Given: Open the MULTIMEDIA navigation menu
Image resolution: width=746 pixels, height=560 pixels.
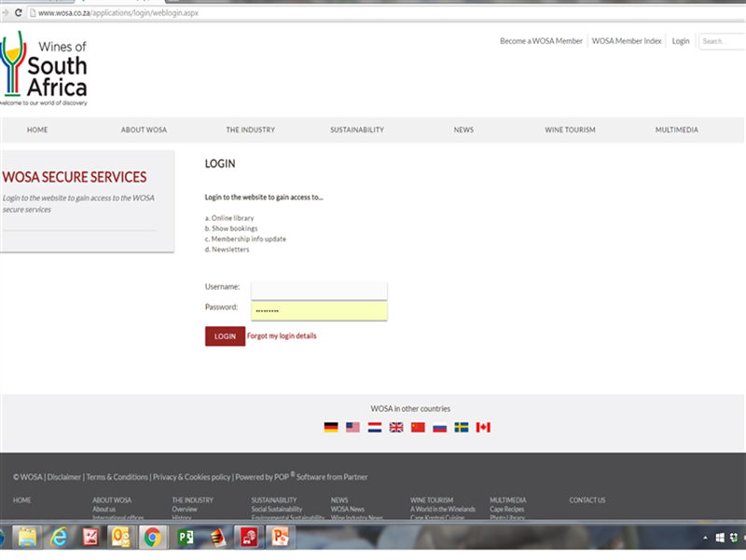Looking at the screenshot, I should click(677, 130).
